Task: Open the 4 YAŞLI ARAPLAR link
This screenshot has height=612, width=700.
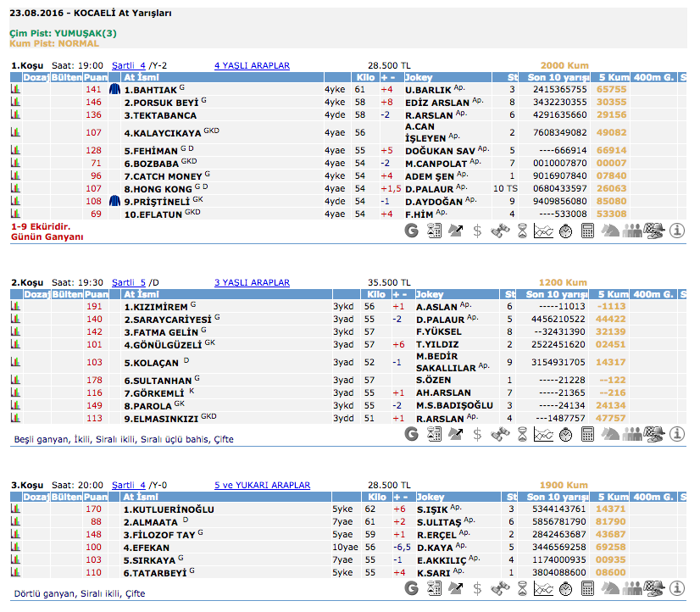Action: coord(252,65)
